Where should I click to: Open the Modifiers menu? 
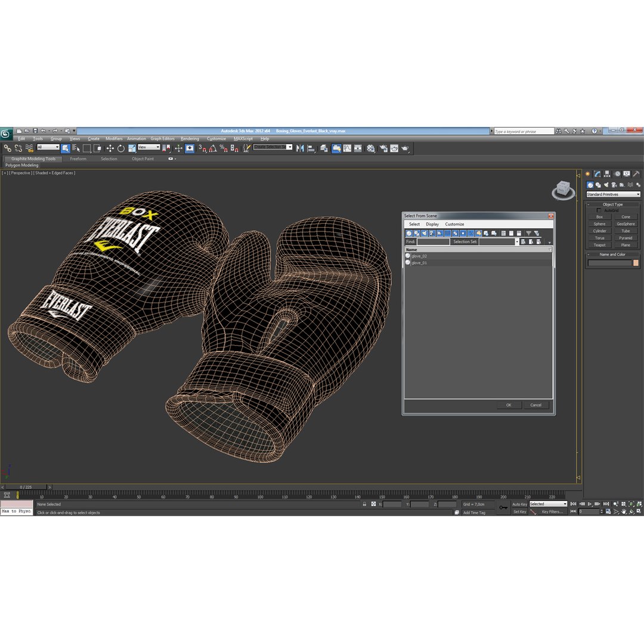point(114,139)
